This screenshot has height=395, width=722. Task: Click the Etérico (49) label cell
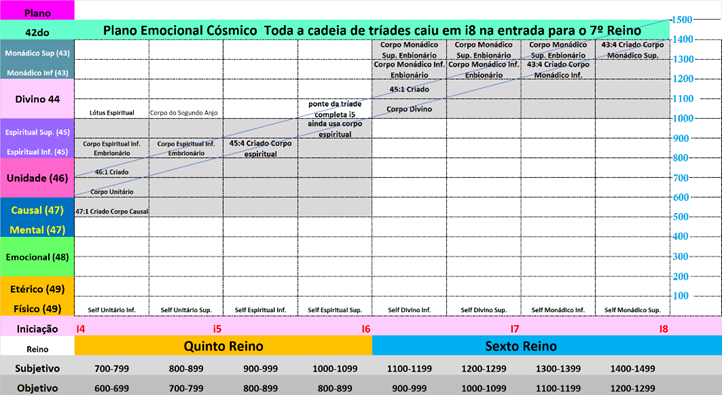pos(37,289)
